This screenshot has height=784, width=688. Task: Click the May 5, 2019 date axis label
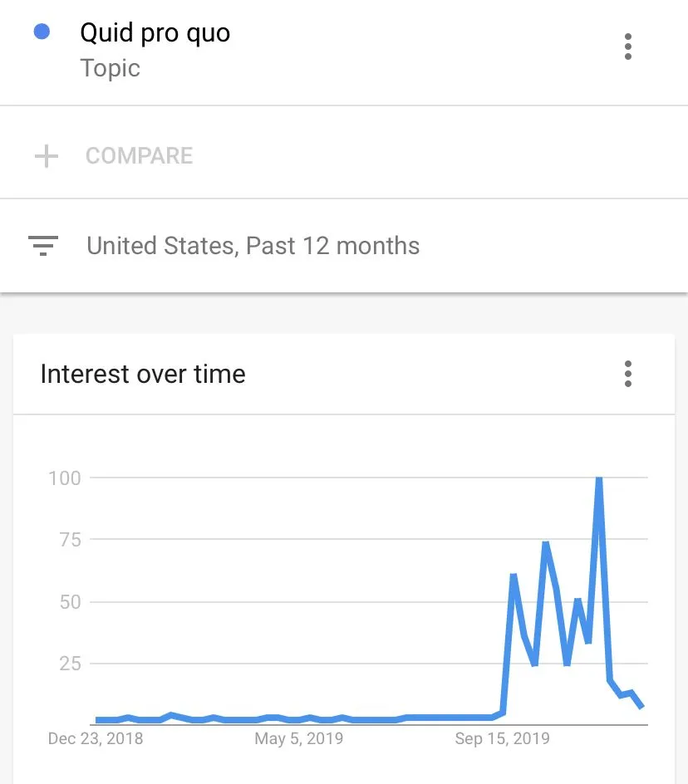click(x=299, y=738)
